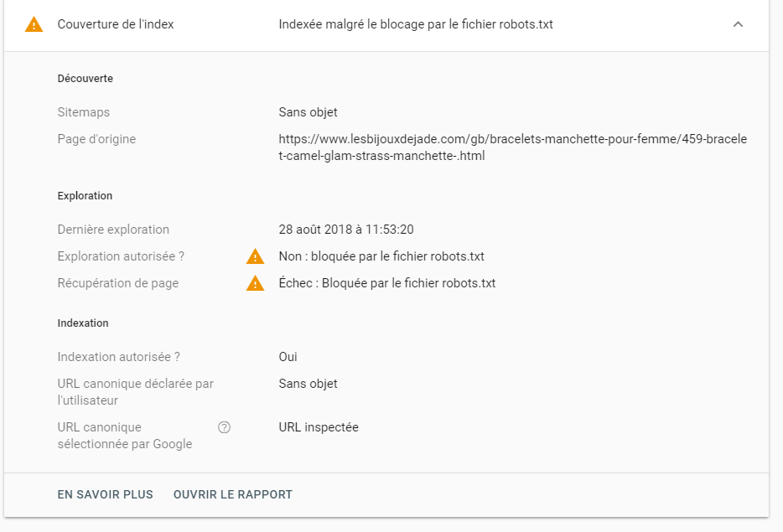Screen dimensions: 783x532
Task: Click the 'URL inspectée' value
Action: 319,427
